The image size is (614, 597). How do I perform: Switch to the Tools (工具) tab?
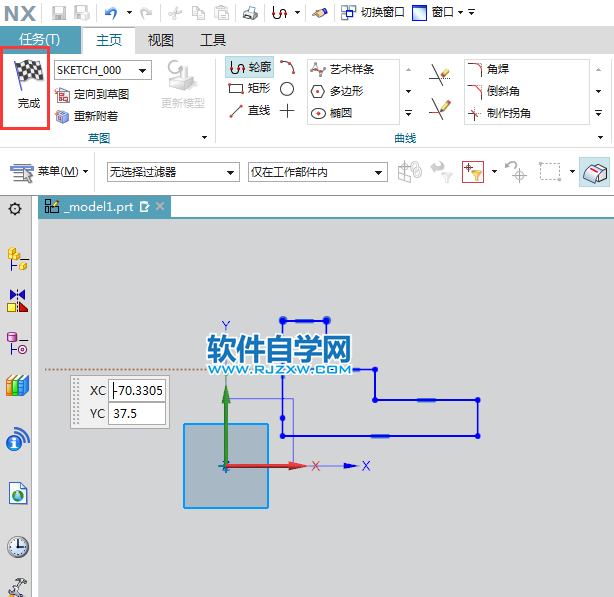click(x=213, y=40)
